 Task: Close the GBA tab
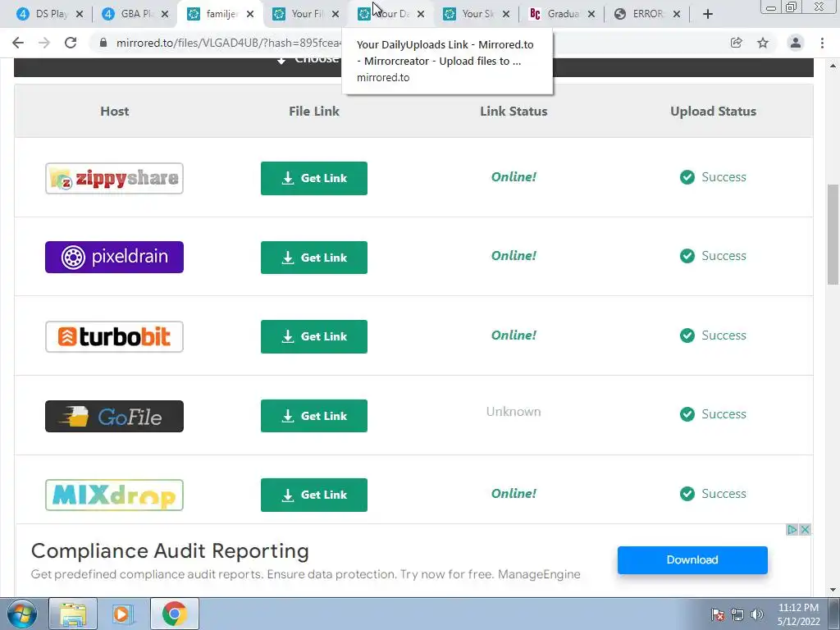[165, 15]
